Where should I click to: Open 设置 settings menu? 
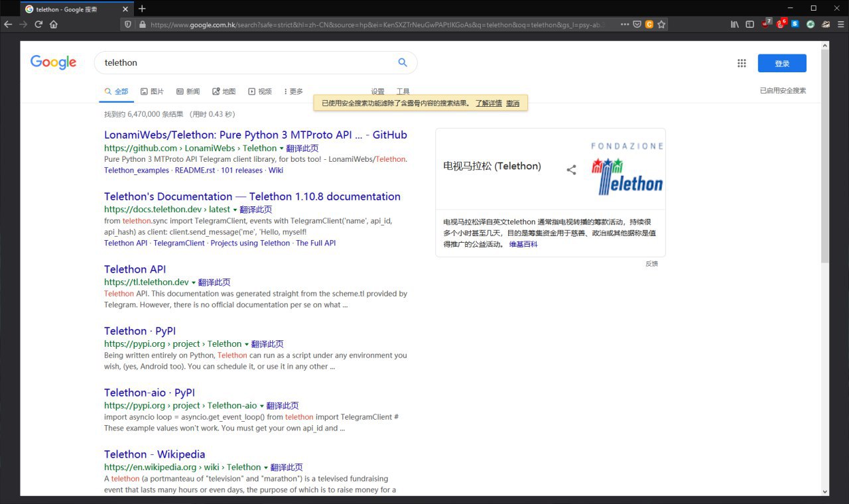(377, 92)
